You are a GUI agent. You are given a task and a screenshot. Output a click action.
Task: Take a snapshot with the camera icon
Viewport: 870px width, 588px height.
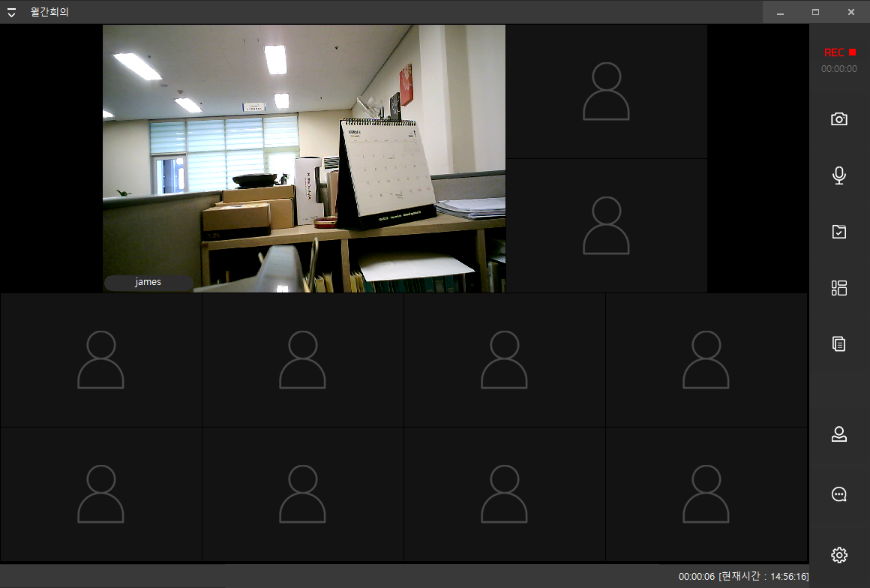point(839,119)
